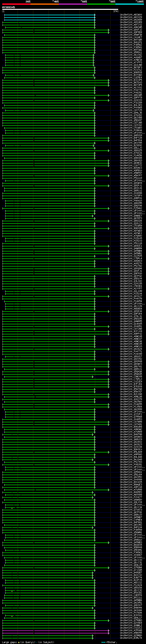Click the label UniRef100_Q84L15
Screen dimensions: 146x644
(x=131, y=565)
